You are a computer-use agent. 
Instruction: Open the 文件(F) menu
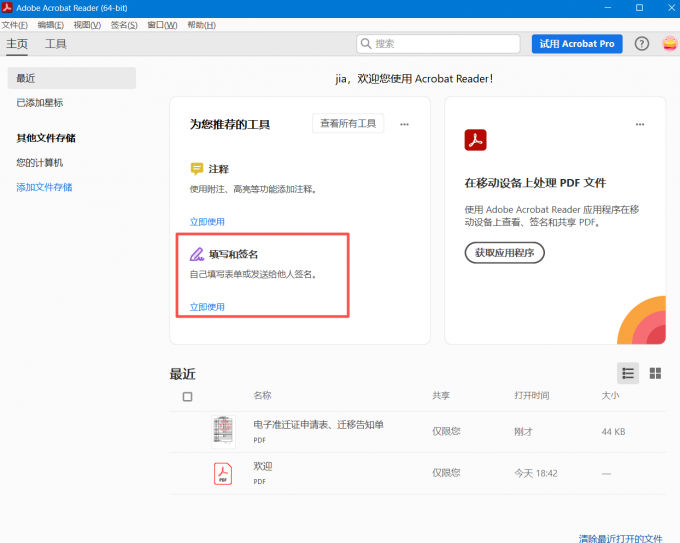tap(15, 25)
